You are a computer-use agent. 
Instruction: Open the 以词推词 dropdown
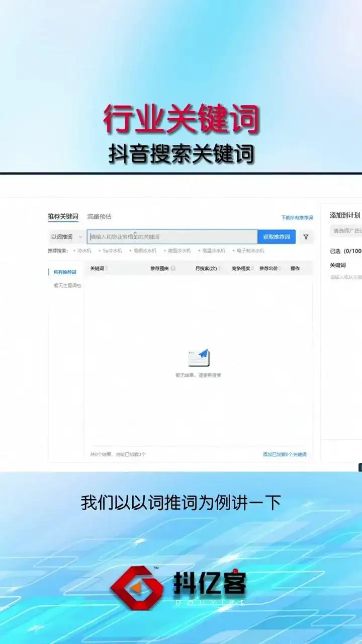click(66, 236)
